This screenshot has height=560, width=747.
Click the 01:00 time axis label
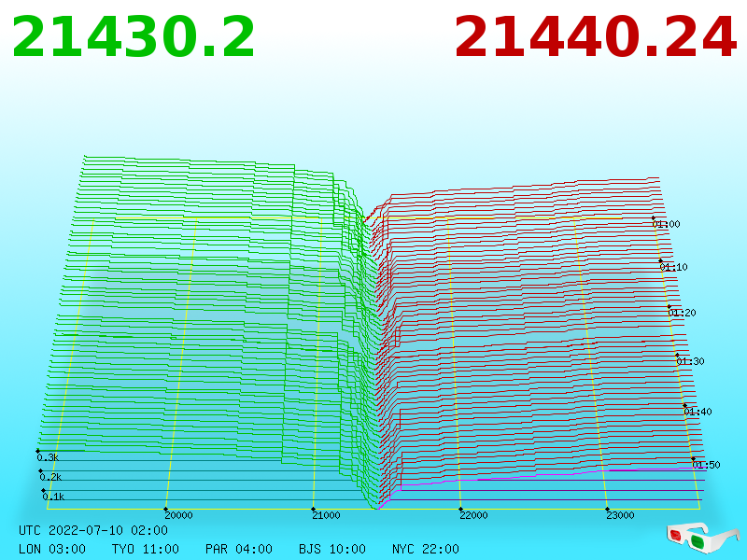pyautogui.click(x=667, y=224)
